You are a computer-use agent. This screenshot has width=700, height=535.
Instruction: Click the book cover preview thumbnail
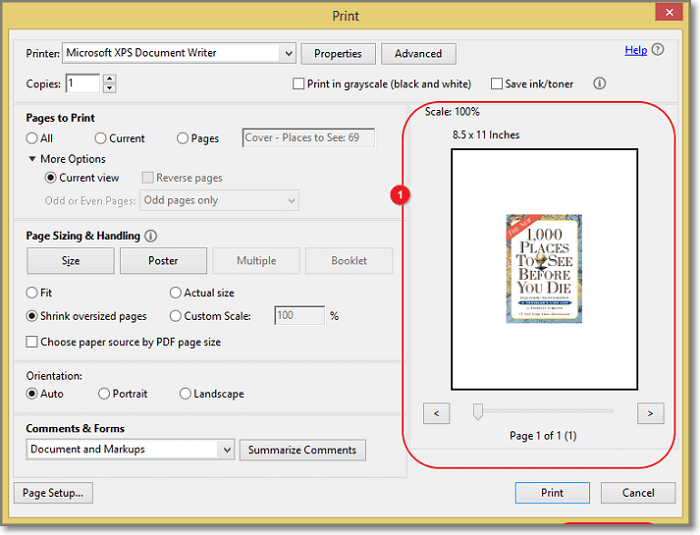tap(543, 268)
